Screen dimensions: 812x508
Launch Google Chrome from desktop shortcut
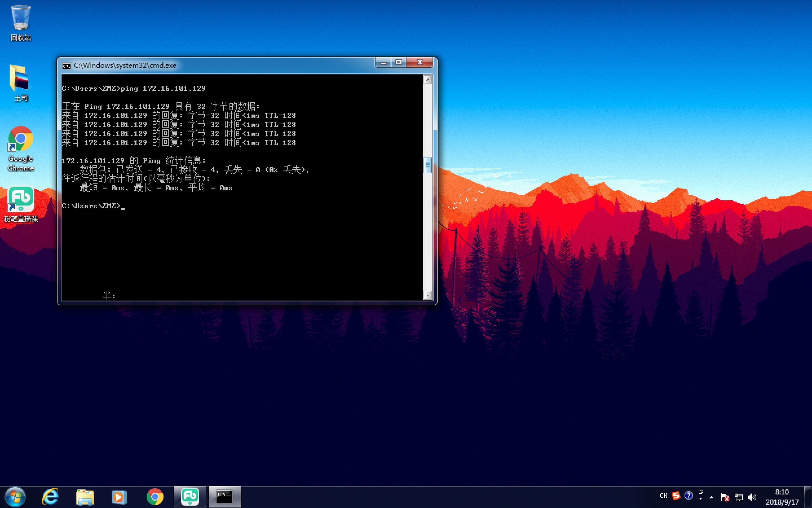click(21, 148)
